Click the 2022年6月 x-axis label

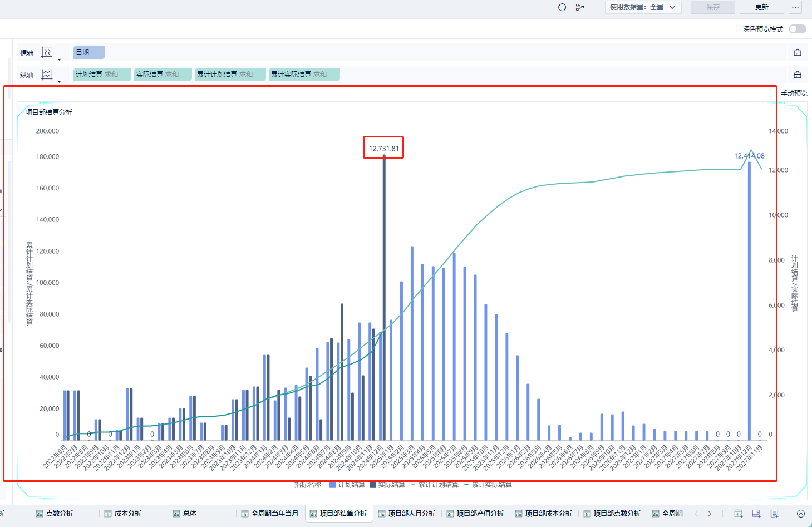(x=55, y=456)
